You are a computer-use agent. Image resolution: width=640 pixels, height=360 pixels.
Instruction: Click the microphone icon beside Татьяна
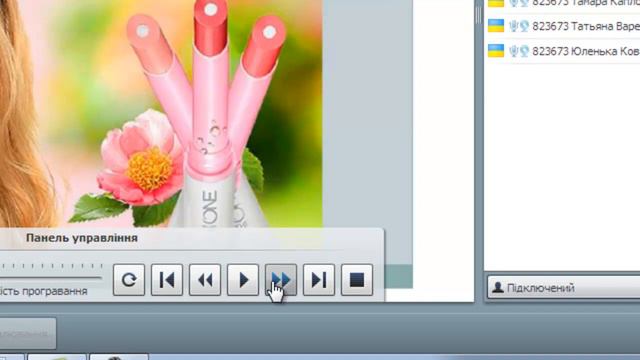pos(513,27)
